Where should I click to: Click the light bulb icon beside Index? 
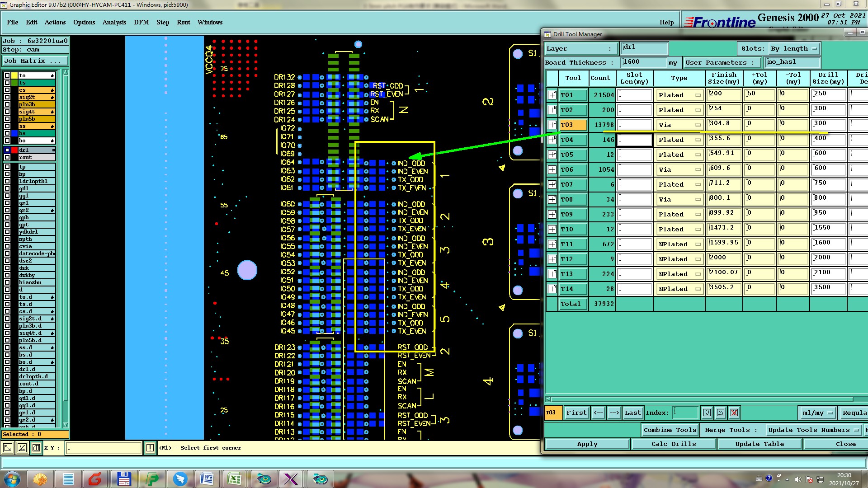[707, 413]
